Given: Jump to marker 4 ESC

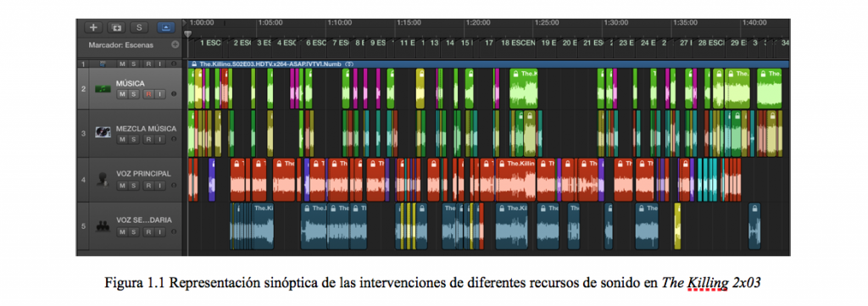Looking at the screenshot, I should [287, 42].
